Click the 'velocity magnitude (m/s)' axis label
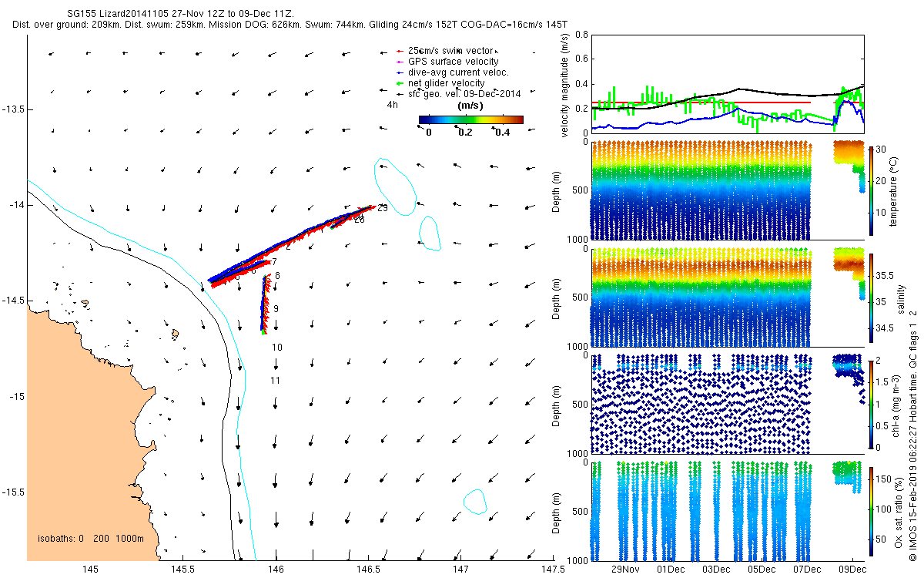This screenshot has width=924, height=578. [x=566, y=85]
